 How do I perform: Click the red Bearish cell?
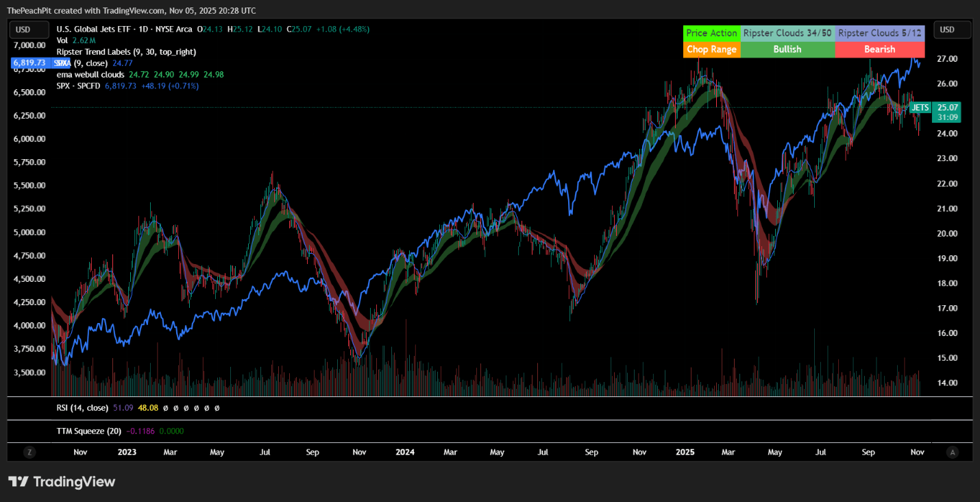(x=880, y=49)
